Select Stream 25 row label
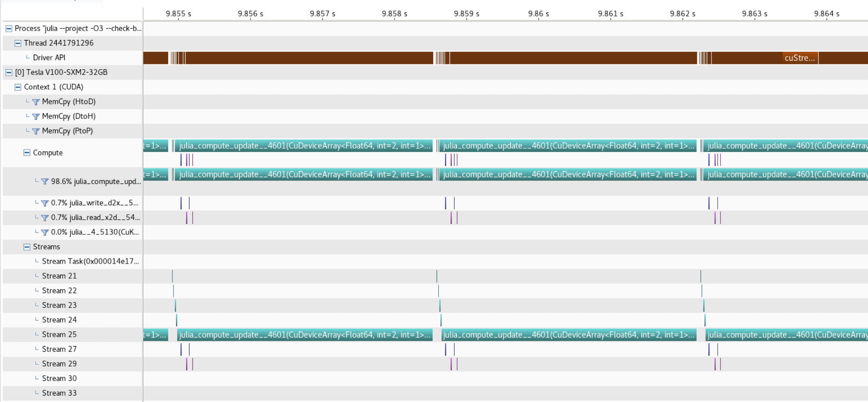Image resolution: width=868 pixels, height=402 pixels. tap(59, 334)
